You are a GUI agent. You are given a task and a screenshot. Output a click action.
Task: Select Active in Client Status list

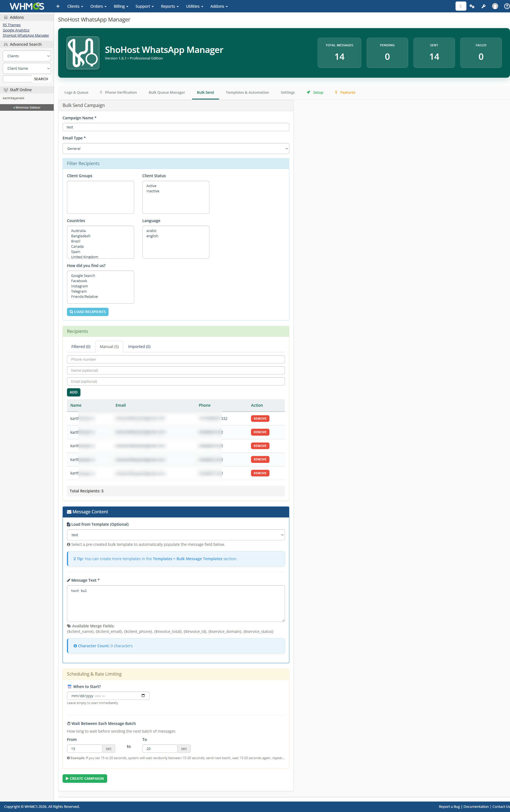[x=152, y=186]
